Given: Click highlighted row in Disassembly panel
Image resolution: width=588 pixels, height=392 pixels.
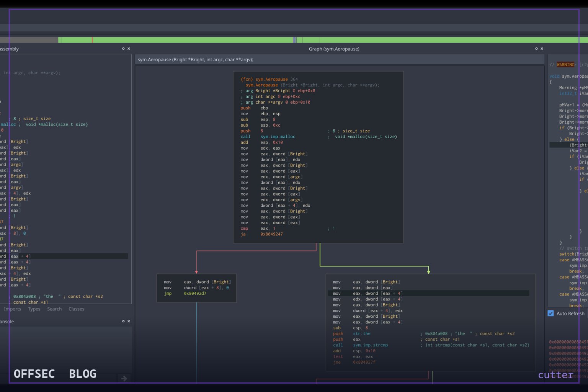Looking at the screenshot, I should [64, 256].
